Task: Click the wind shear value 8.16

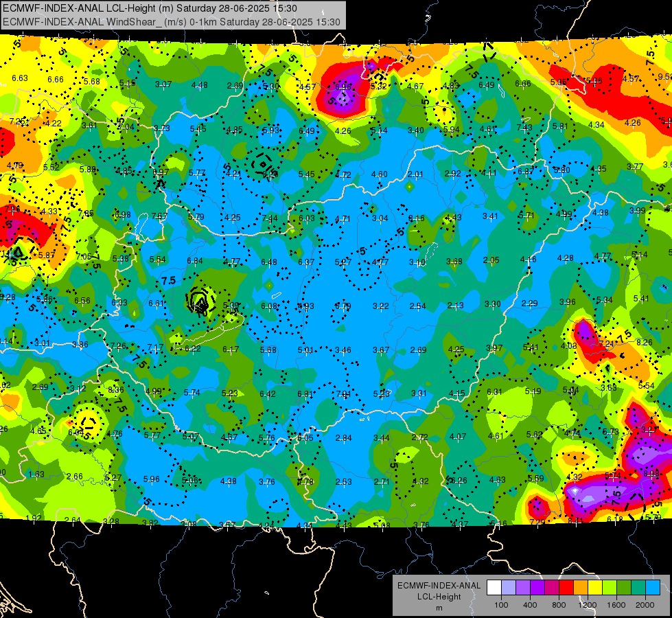Action: pyautogui.click(x=416, y=218)
